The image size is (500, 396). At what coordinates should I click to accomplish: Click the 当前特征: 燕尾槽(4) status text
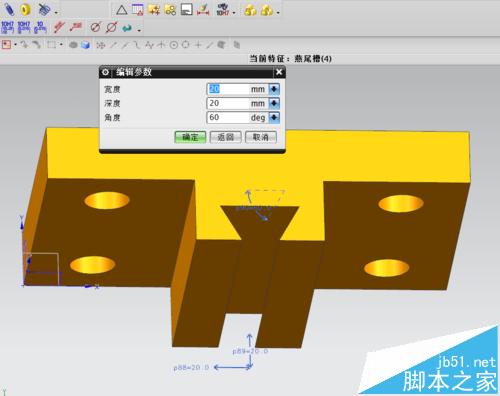[291, 59]
